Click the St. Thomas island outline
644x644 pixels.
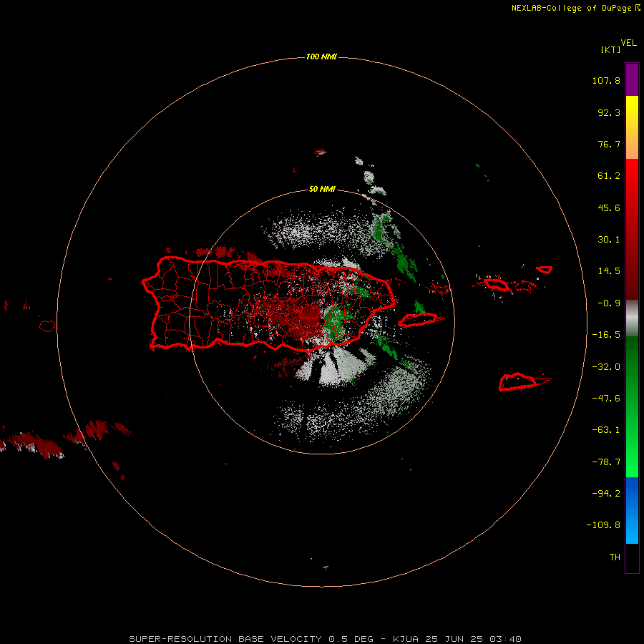(x=496, y=284)
